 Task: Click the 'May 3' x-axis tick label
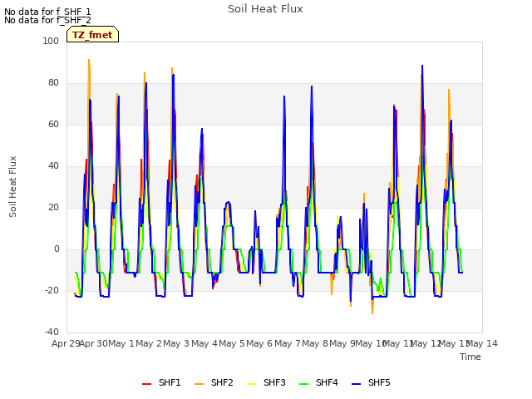(176, 343)
